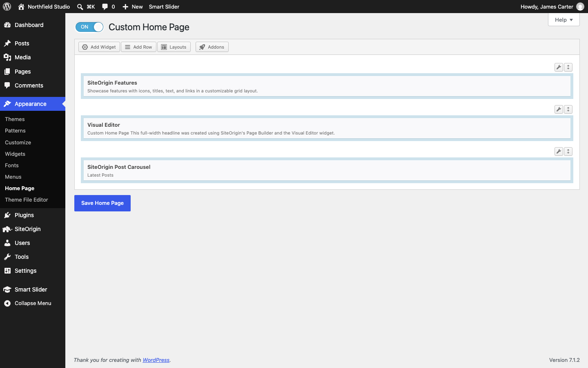This screenshot has width=588, height=368.
Task: Open the Users menu
Action: tap(33, 243)
